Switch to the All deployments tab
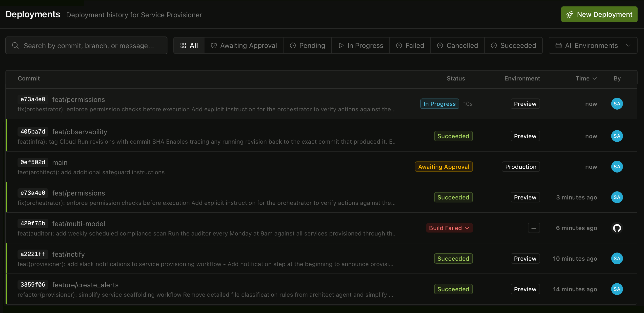This screenshot has width=644, height=313. pos(189,45)
